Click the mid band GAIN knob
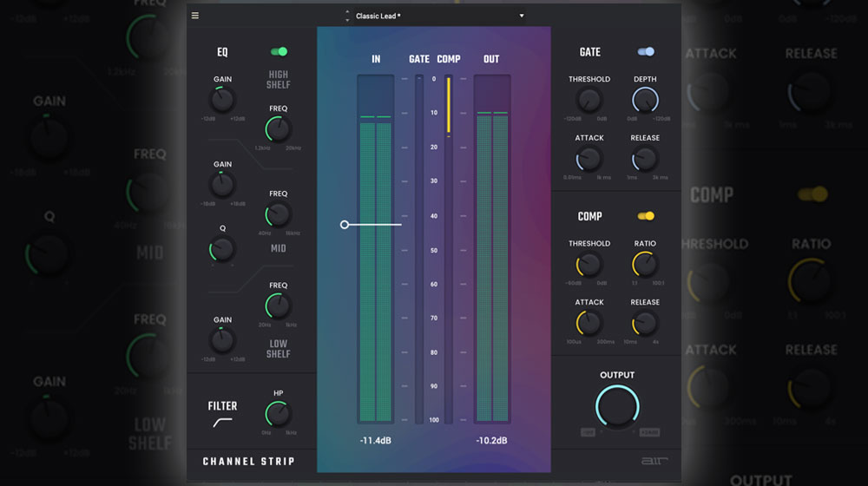The image size is (868, 486). (x=222, y=186)
